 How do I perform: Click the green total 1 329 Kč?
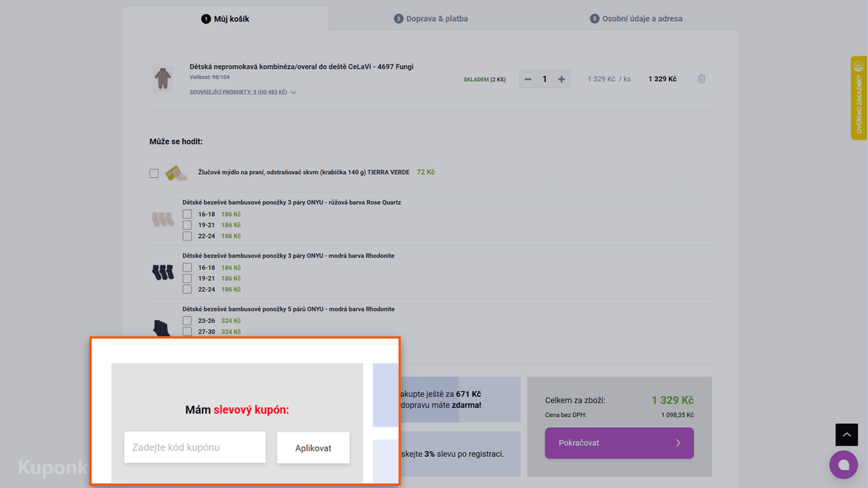672,401
